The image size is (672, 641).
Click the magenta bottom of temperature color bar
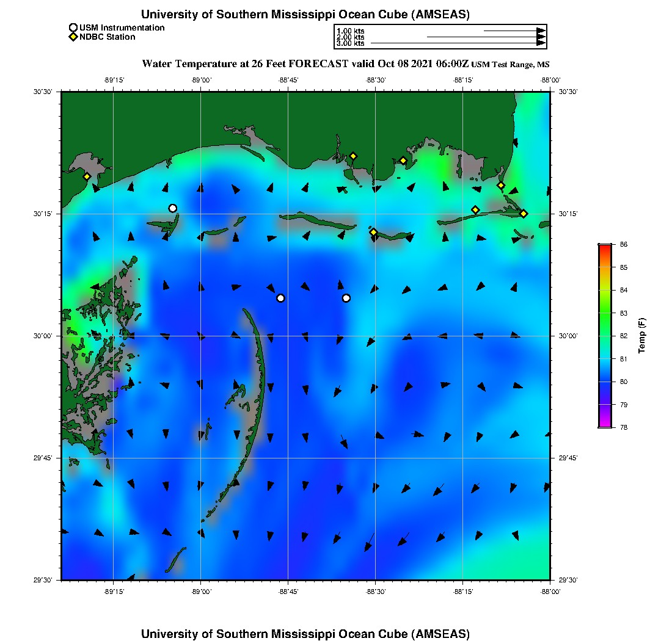(605, 426)
